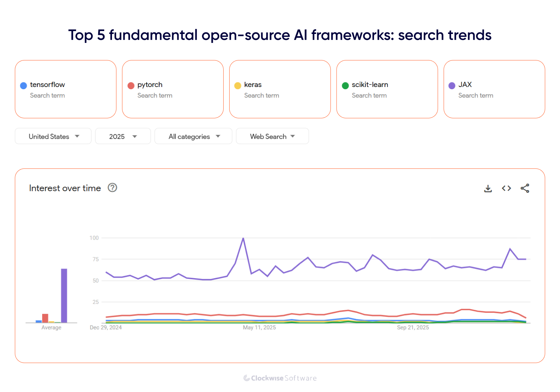This screenshot has width=560, height=392.
Task: Open the embed code for the chart
Action: pos(506,189)
